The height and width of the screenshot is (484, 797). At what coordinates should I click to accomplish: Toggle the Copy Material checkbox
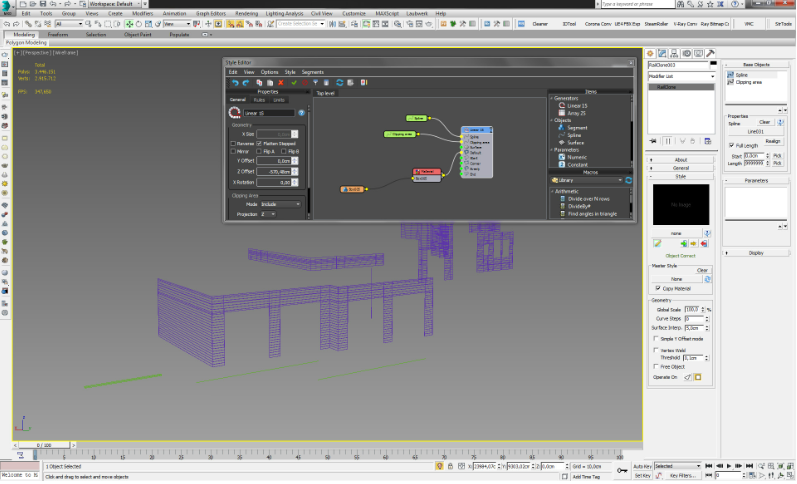click(658, 288)
